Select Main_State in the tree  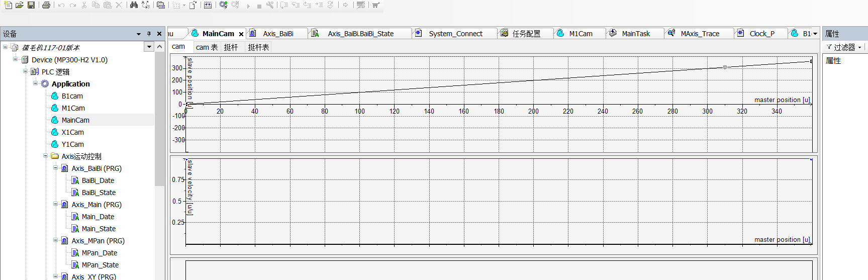(x=99, y=228)
